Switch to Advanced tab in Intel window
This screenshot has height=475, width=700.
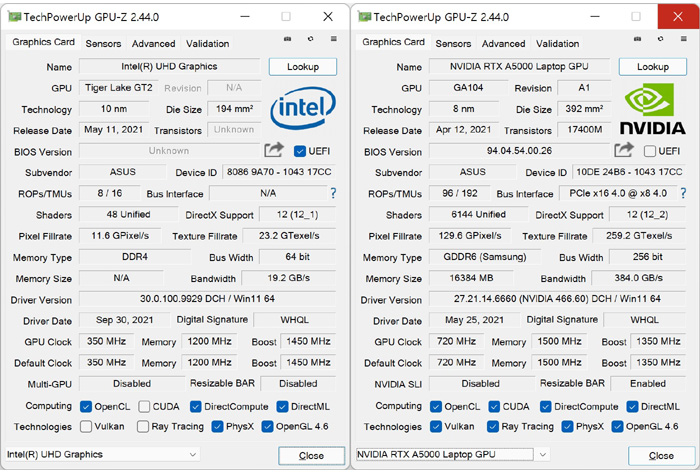coord(153,44)
